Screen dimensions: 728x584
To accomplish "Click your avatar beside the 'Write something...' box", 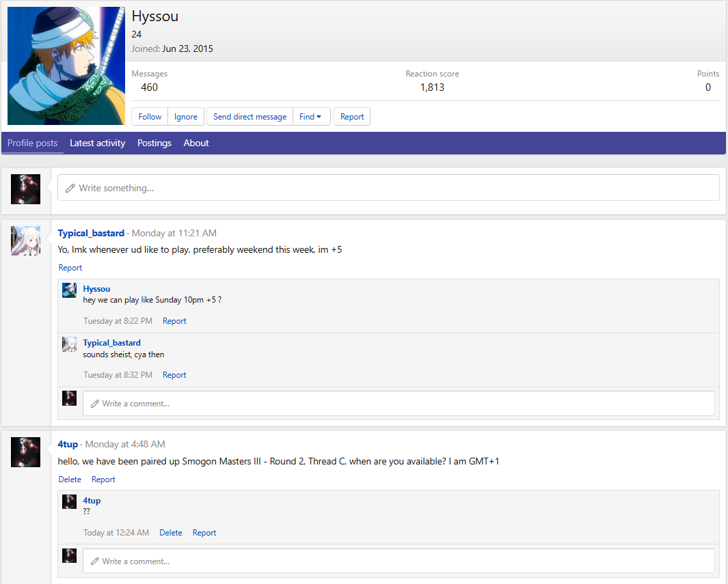I will [x=25, y=189].
